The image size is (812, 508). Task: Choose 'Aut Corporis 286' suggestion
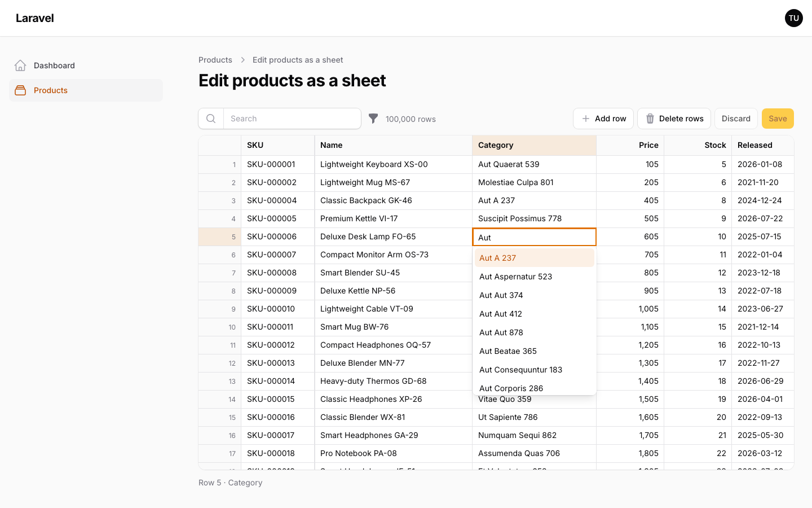(x=535, y=387)
